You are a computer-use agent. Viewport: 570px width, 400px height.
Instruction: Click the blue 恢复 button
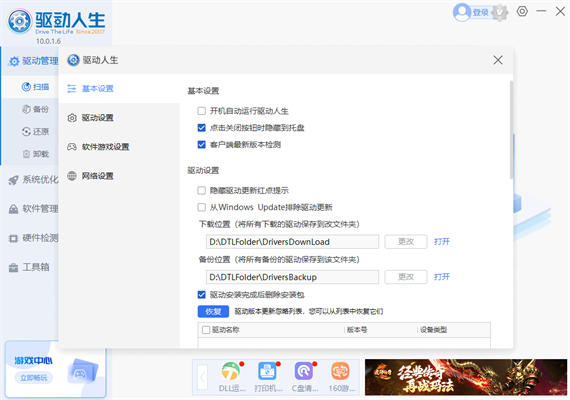pyautogui.click(x=213, y=312)
